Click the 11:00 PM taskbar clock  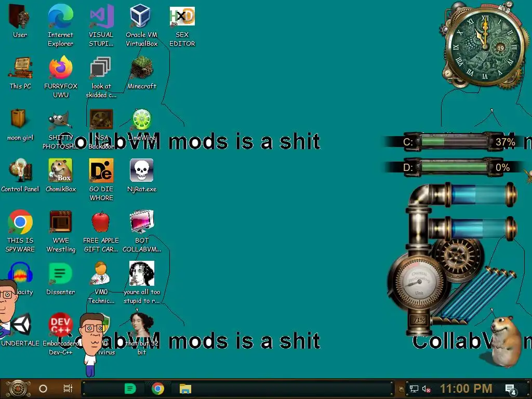click(x=466, y=389)
